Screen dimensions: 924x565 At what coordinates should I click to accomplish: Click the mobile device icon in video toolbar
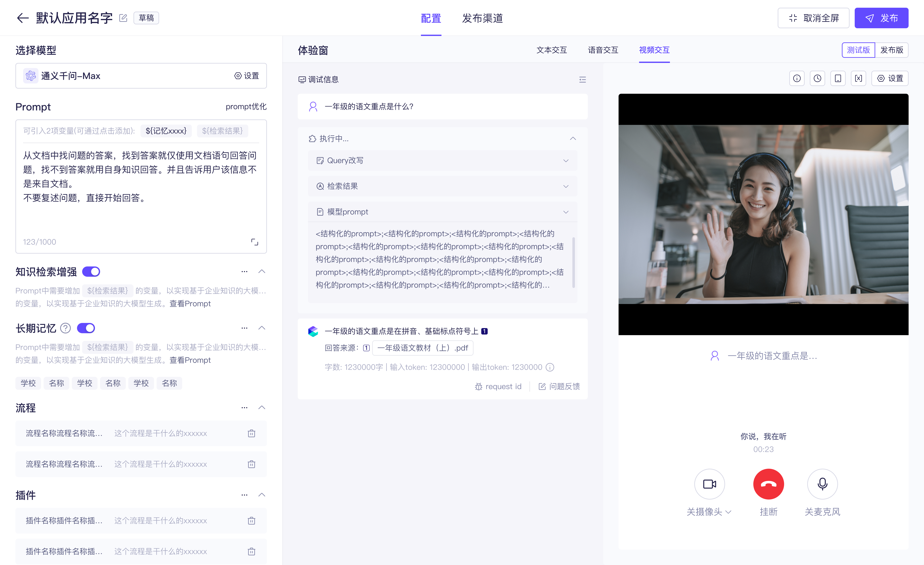click(x=838, y=78)
